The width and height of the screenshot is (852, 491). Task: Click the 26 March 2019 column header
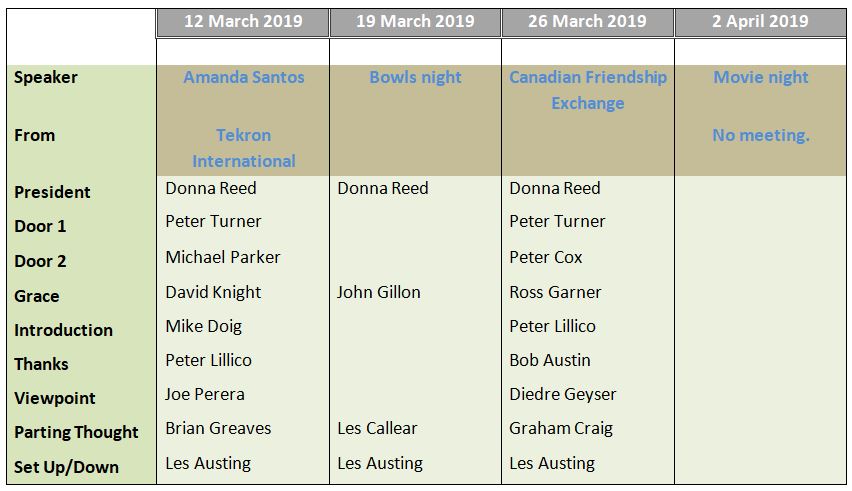point(587,22)
